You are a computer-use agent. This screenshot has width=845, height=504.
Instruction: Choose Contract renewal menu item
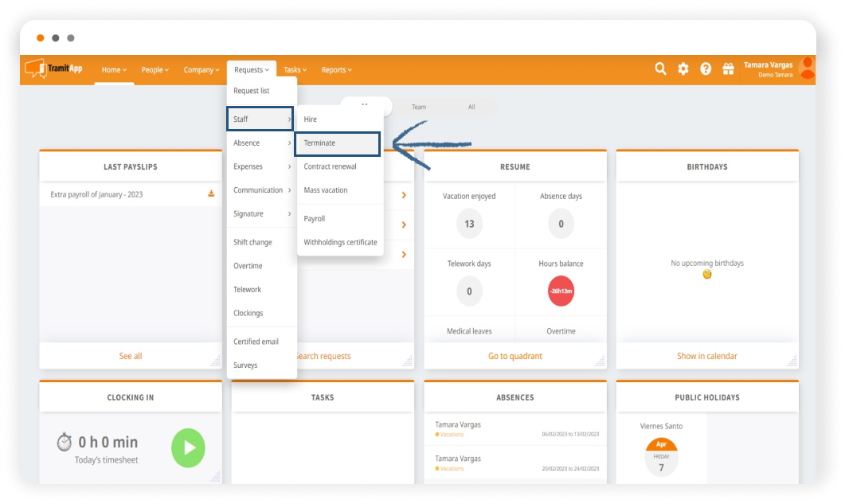point(330,167)
